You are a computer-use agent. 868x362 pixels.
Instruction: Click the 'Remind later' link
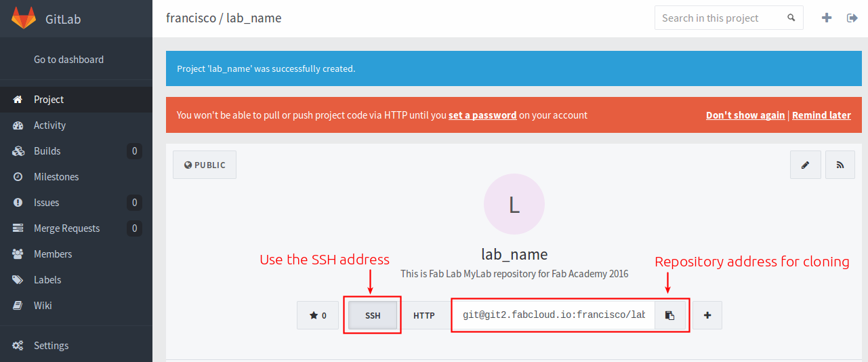point(821,115)
